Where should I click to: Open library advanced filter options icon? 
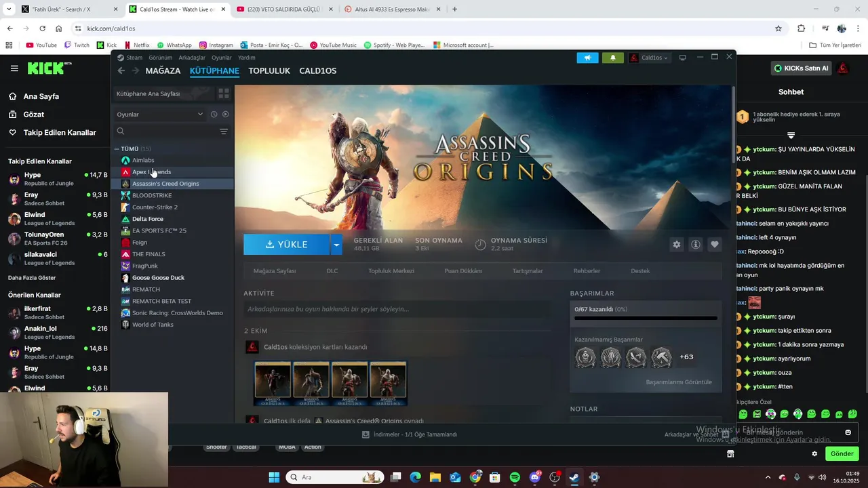(x=224, y=131)
